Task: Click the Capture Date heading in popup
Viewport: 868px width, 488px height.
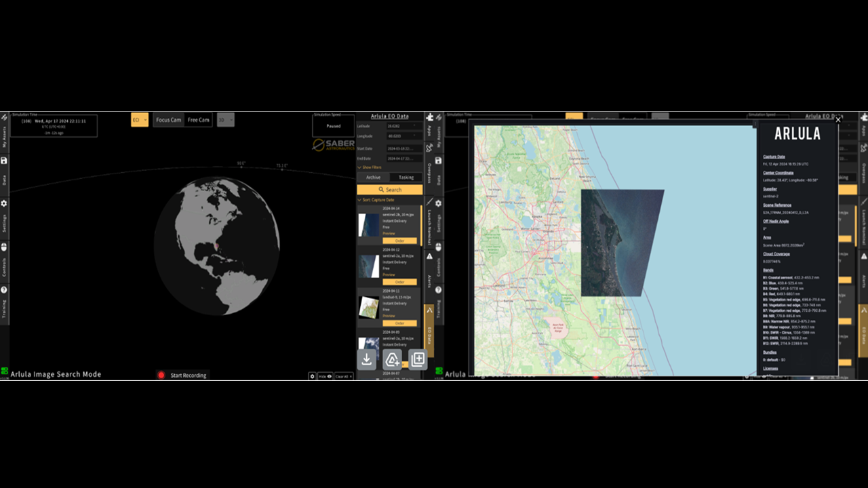Action: tap(774, 157)
